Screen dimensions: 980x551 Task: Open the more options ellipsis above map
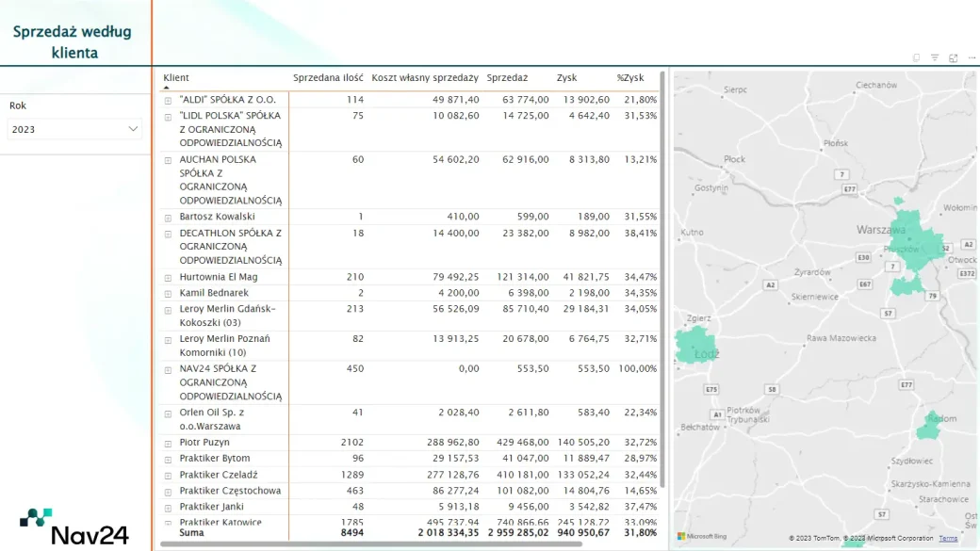[972, 57]
